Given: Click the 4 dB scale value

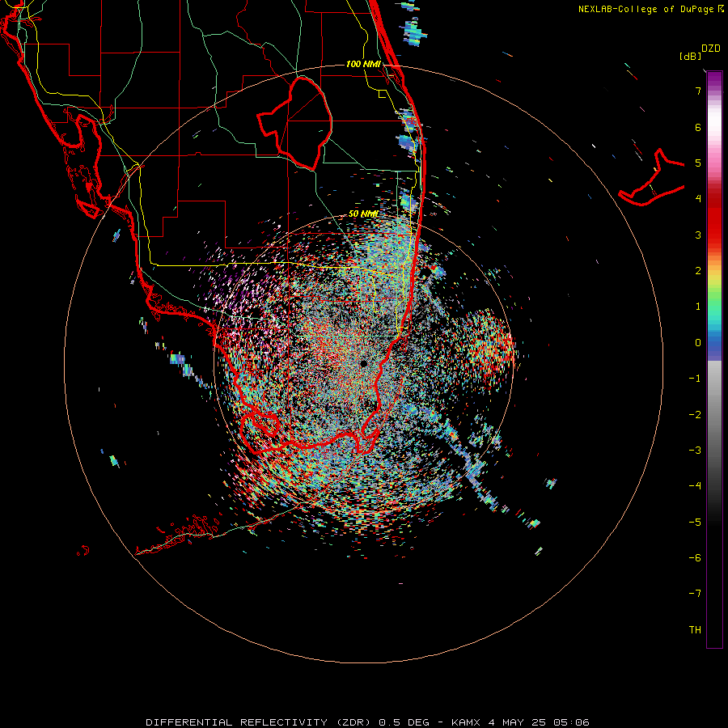Looking at the screenshot, I should [x=698, y=199].
